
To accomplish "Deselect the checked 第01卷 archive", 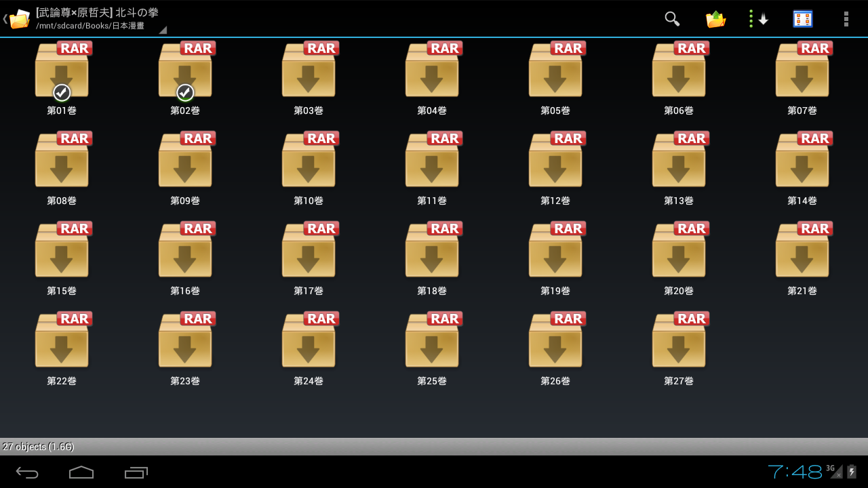I will click(62, 70).
